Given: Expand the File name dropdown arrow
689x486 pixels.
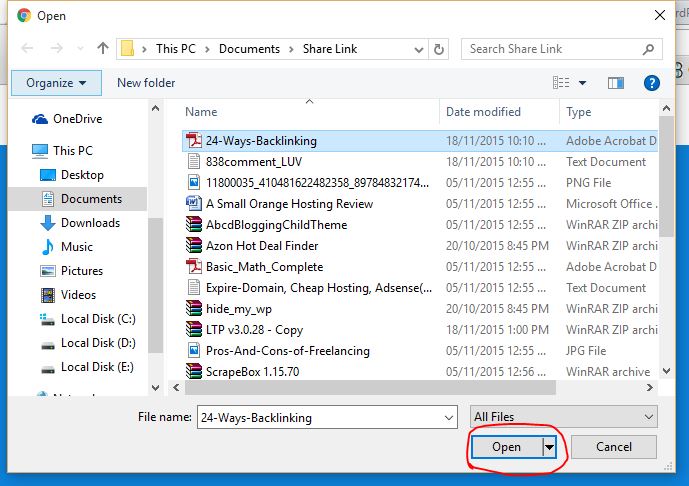Looking at the screenshot, I should coord(449,417).
